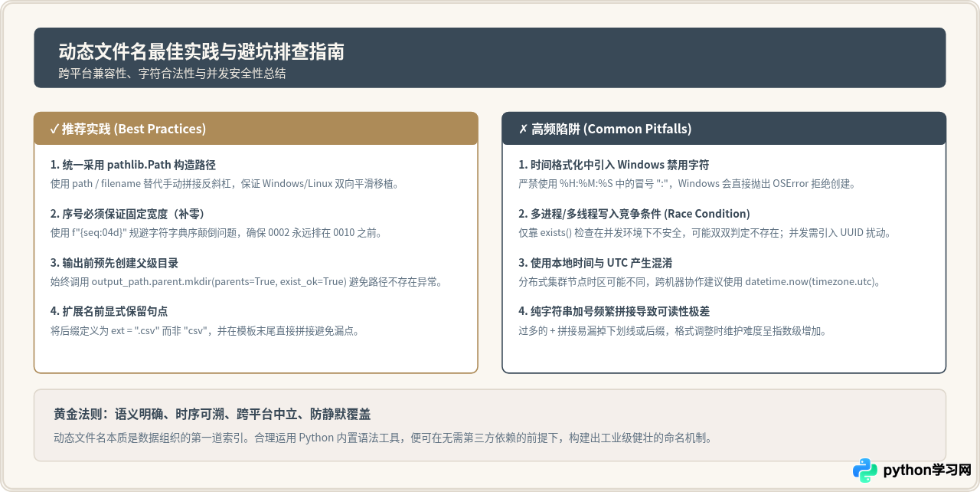Click heading "2. 序号必须保证固定宽度（补零）"

pyautogui.click(x=127, y=214)
